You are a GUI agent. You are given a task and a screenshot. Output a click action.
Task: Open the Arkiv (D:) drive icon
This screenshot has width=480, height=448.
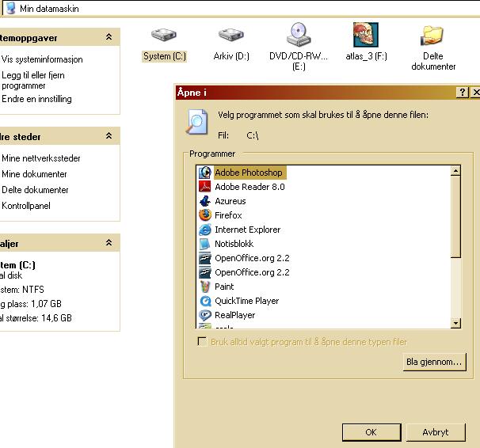click(x=231, y=35)
